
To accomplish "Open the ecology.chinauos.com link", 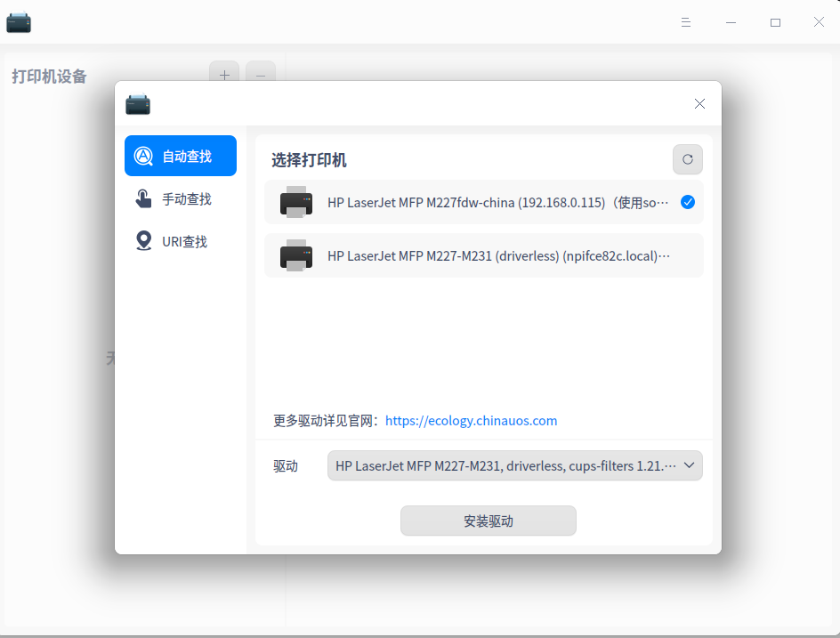I will tap(471, 420).
